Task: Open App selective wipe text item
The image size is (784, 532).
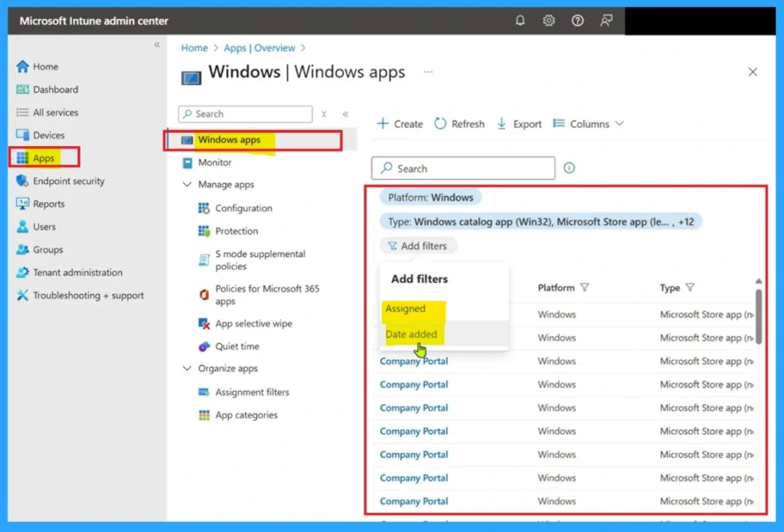Action: pos(253,324)
